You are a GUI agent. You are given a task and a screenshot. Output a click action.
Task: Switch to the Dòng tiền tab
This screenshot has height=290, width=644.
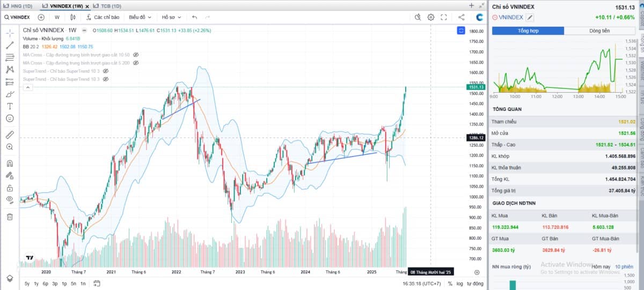(x=599, y=31)
